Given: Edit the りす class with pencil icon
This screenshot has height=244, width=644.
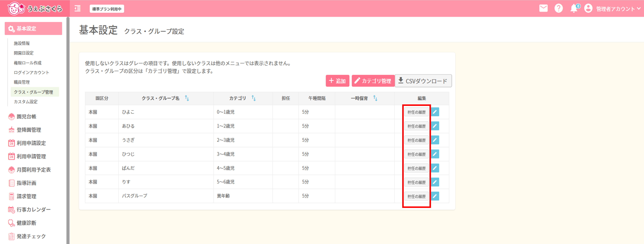Looking at the screenshot, I should pos(435,182).
